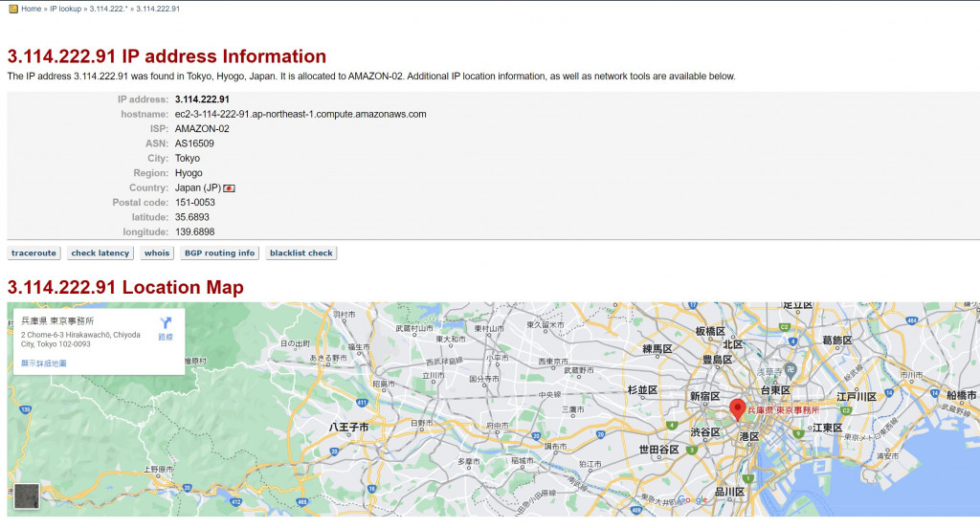Go to IP lookup breadcrumb
The height and width of the screenshot is (528, 980).
pos(66,9)
